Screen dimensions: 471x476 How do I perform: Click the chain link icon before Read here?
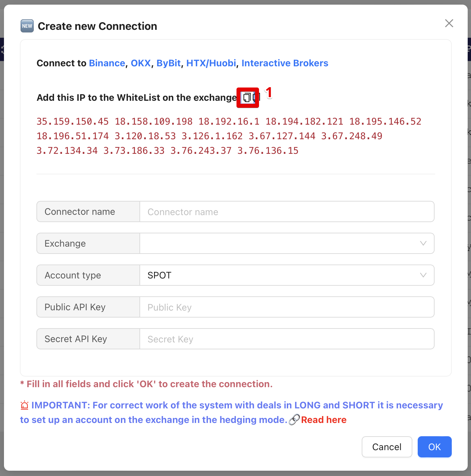[x=294, y=420]
